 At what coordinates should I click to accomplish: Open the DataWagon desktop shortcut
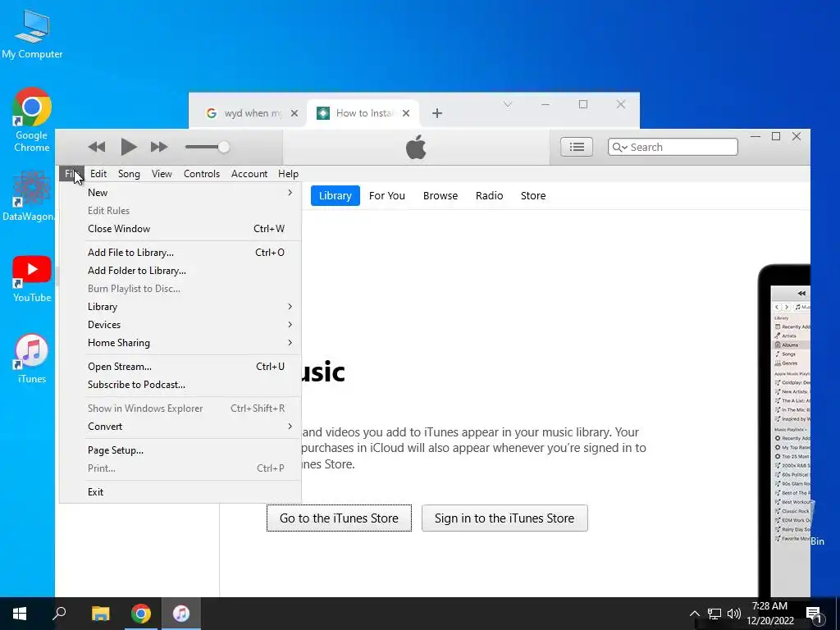pos(29,195)
